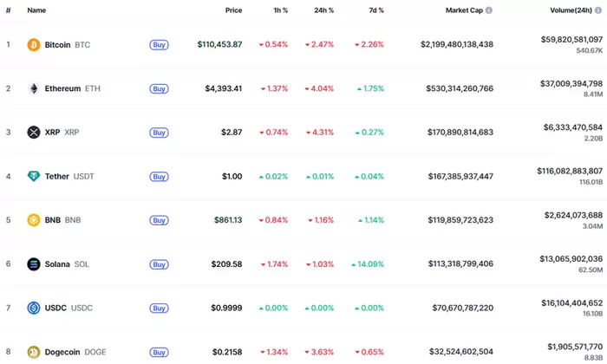Click the BNB coin logo icon
This screenshot has height=364, width=607.
pos(34,220)
